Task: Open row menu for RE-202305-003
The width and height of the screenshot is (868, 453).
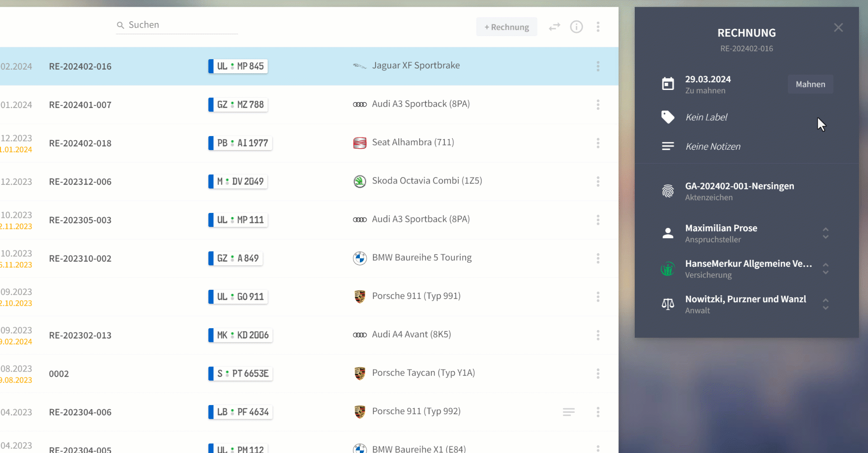Action: tap(598, 220)
